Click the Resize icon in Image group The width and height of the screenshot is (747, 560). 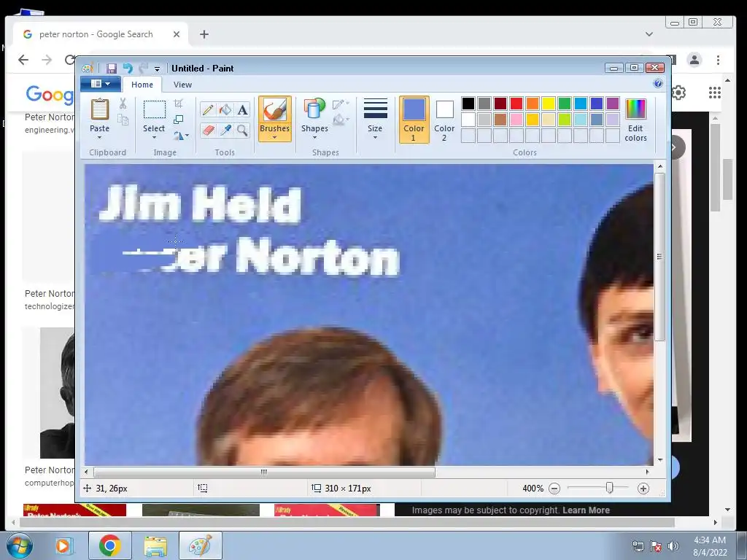coord(179,120)
